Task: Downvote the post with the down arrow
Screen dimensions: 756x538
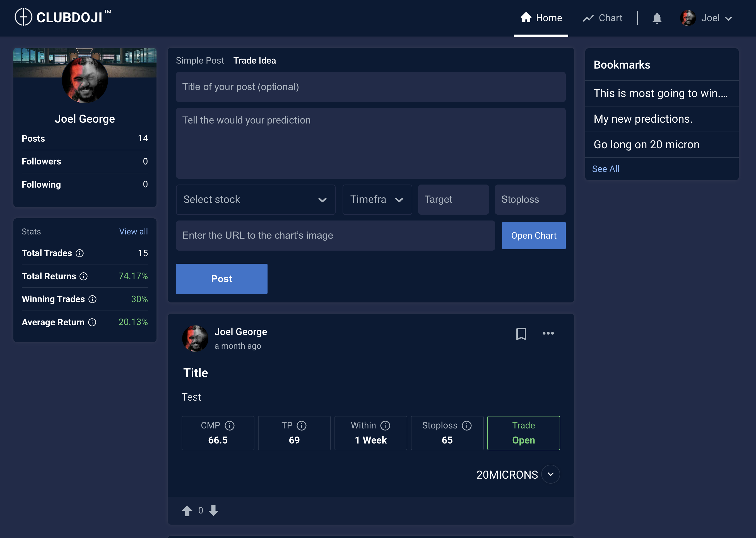Action: click(213, 510)
